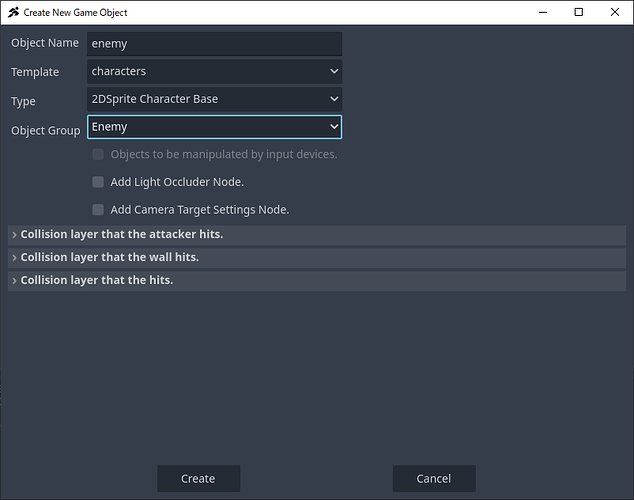The image size is (634, 500).
Task: Click the Object Group label text
Action: [x=45, y=131]
